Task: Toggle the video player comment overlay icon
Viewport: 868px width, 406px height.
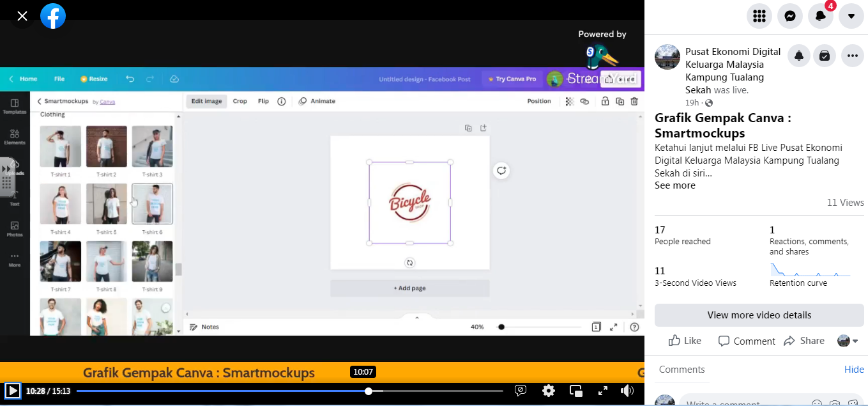Action: pyautogui.click(x=521, y=391)
